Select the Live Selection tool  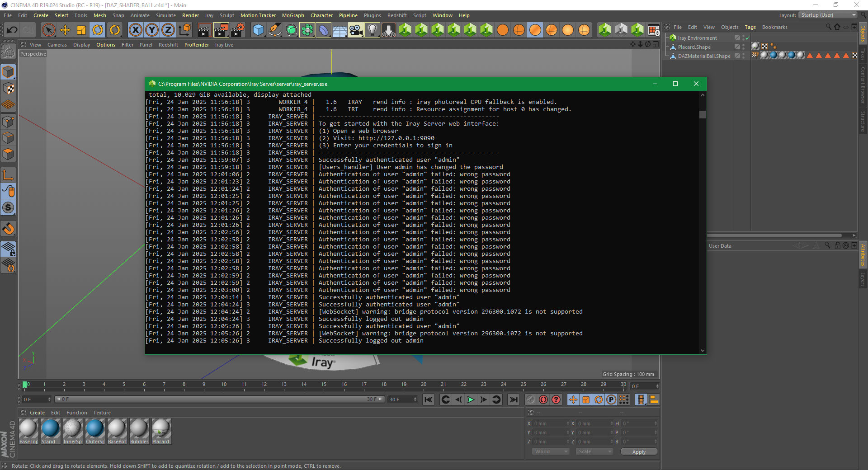point(48,30)
